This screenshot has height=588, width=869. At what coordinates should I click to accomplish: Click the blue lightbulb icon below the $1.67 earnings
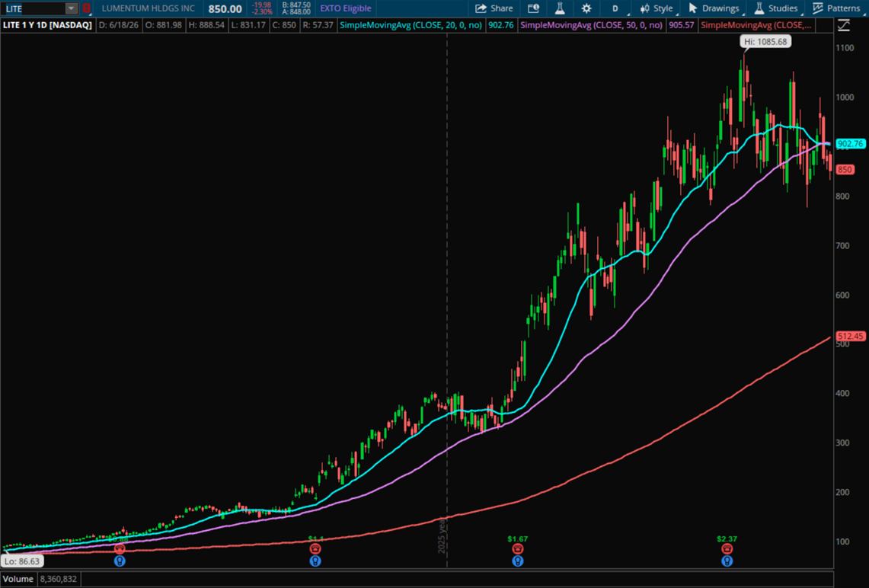pyautogui.click(x=518, y=561)
